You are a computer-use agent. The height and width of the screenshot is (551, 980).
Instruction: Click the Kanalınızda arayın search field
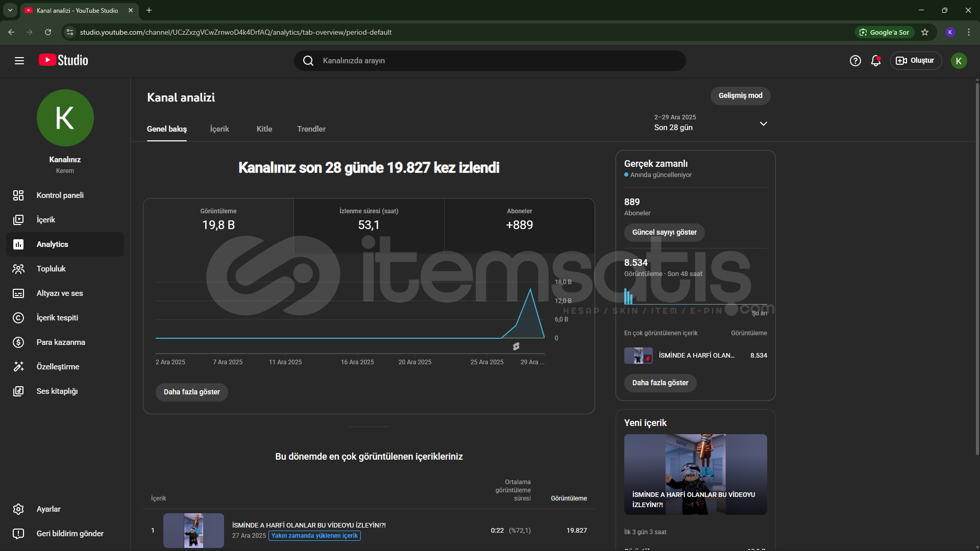coord(490,61)
